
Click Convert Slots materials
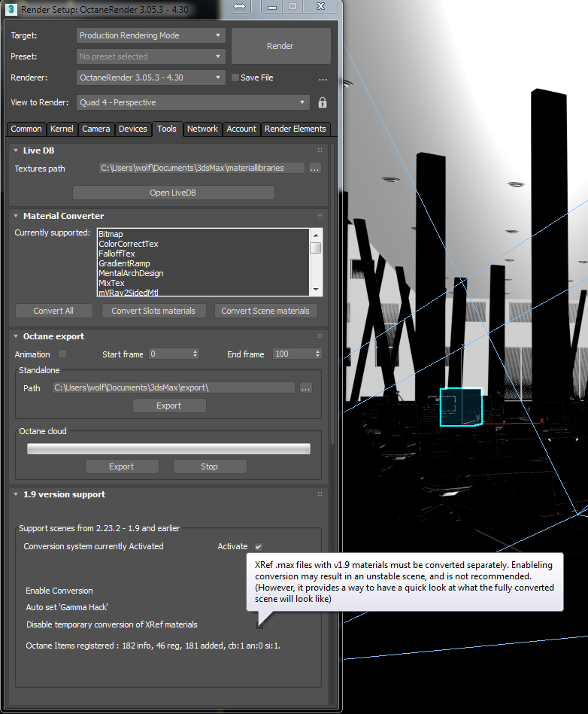point(153,311)
